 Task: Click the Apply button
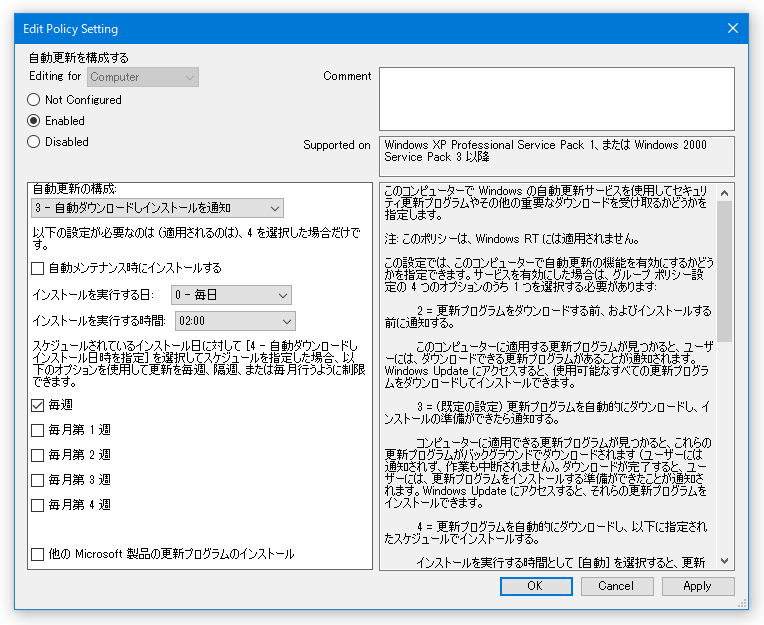[698, 586]
